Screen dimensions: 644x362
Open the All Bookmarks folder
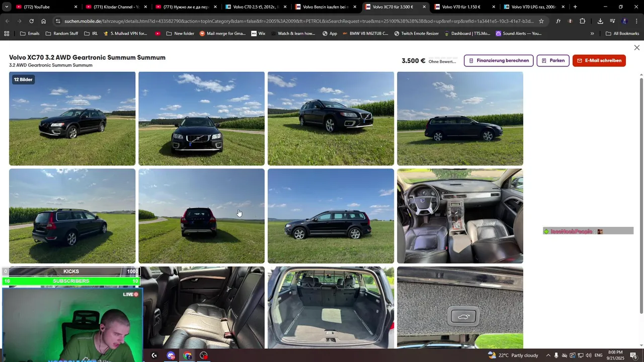point(622,33)
